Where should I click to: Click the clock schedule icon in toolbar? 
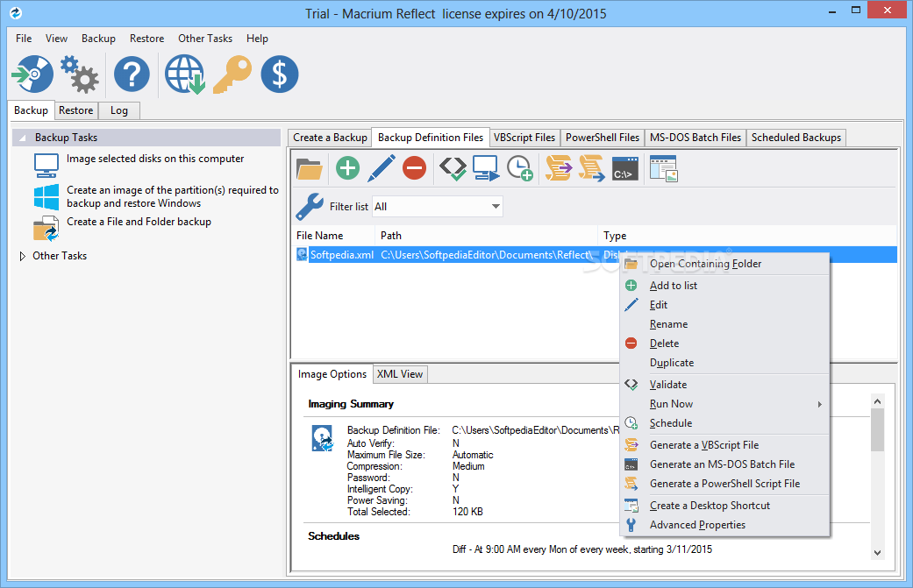click(519, 168)
